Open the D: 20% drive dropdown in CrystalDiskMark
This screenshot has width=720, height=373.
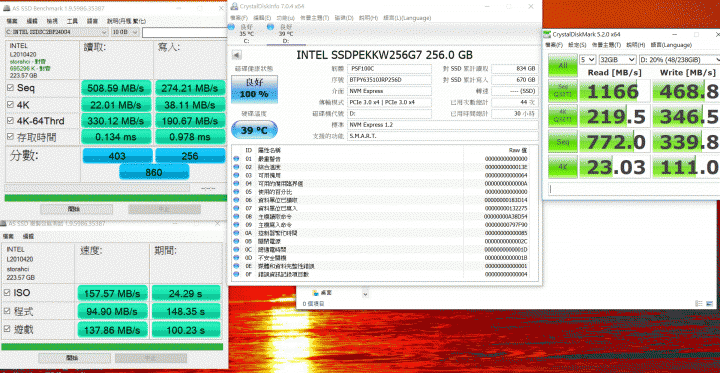pos(679,60)
